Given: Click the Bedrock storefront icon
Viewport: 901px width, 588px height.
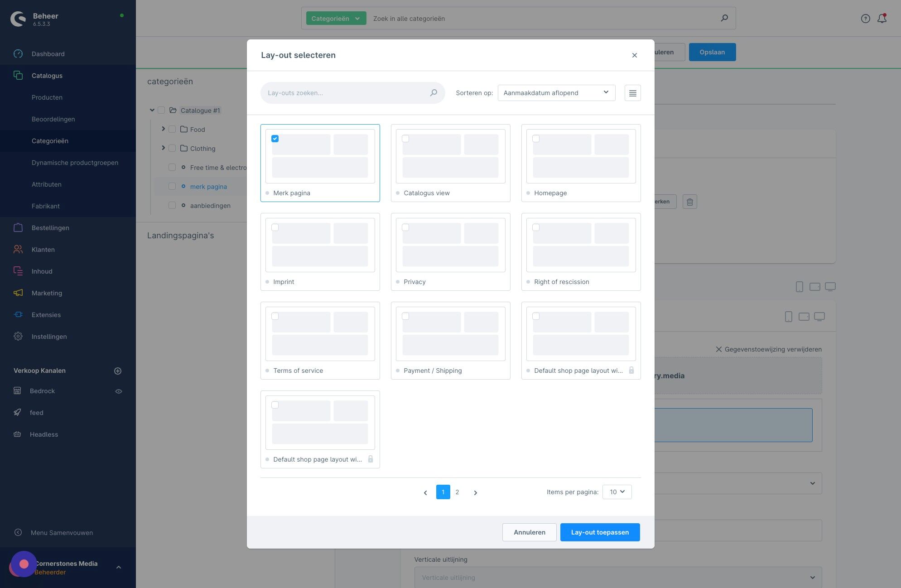Looking at the screenshot, I should click(17, 390).
